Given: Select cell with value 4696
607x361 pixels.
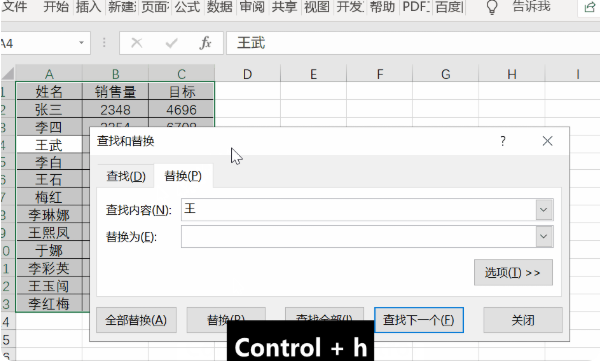Looking at the screenshot, I should tap(182, 109).
